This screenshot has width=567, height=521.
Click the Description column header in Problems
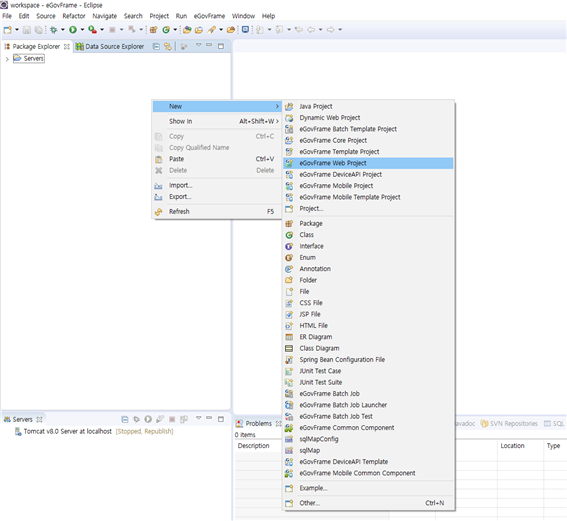point(253,446)
